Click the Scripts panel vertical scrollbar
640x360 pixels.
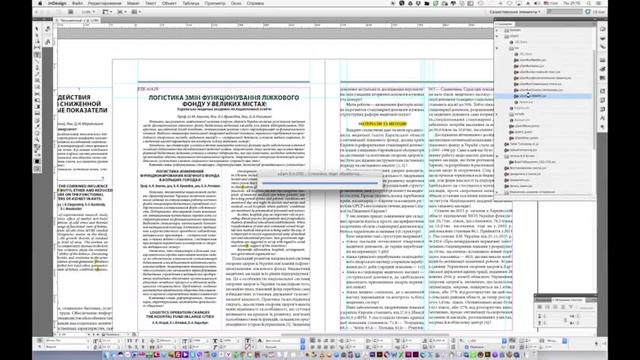594,100
